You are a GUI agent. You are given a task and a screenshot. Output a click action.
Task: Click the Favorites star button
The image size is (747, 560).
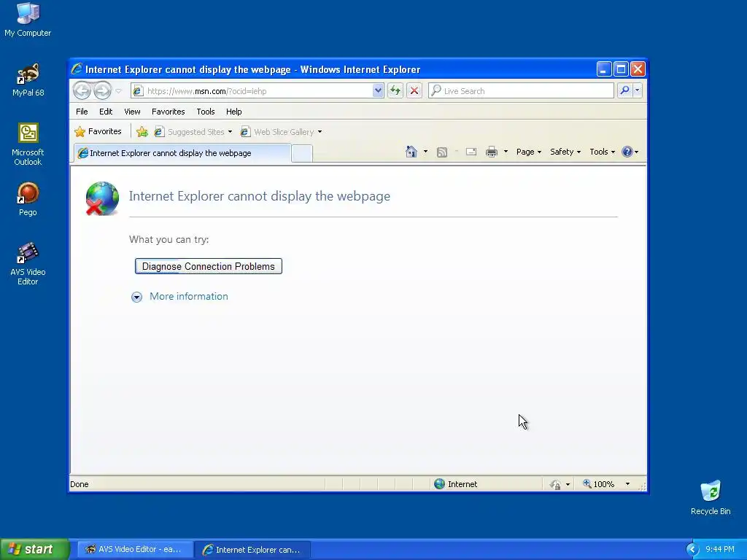(98, 131)
